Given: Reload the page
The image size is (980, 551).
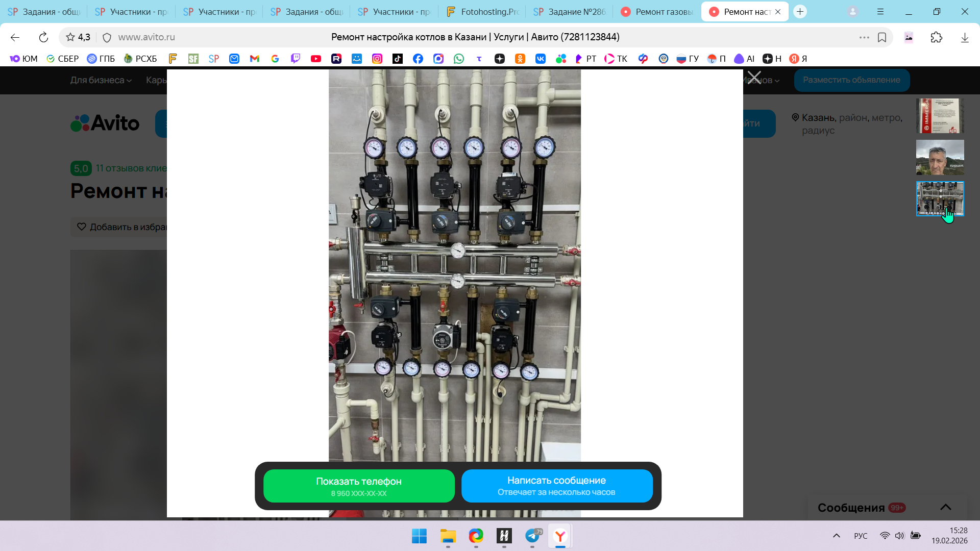Looking at the screenshot, I should click(x=43, y=37).
